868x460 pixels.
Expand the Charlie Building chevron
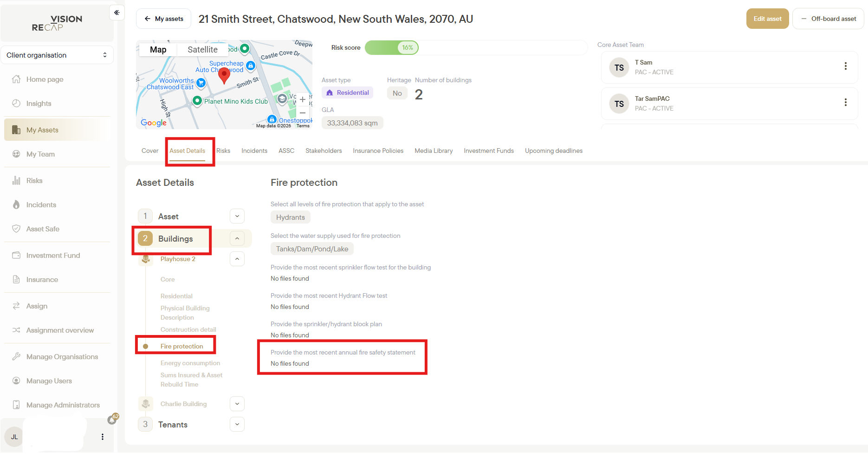click(237, 404)
